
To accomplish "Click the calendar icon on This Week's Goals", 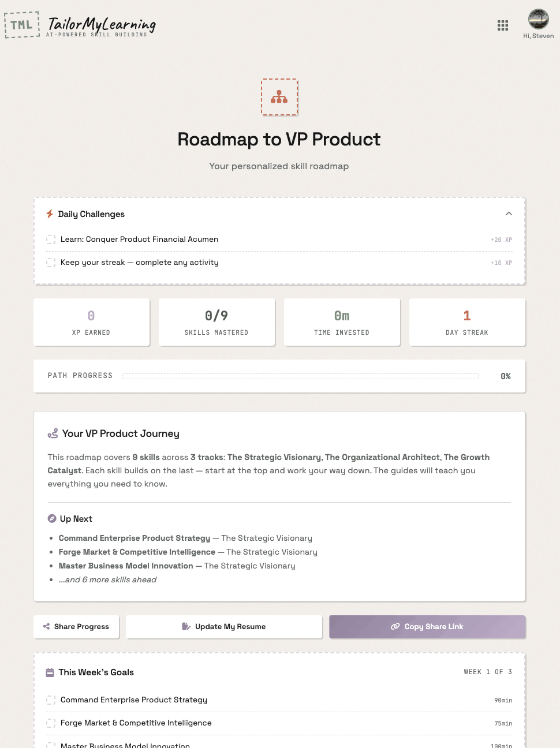I will click(50, 672).
